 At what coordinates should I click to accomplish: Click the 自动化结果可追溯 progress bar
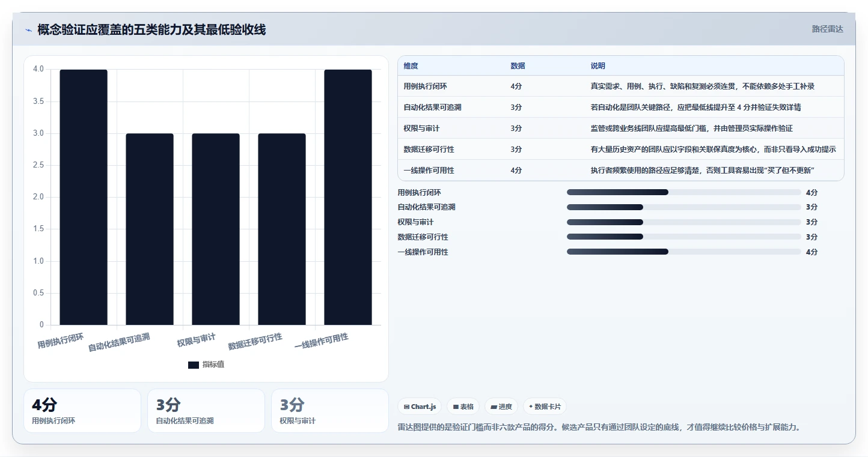coord(684,207)
